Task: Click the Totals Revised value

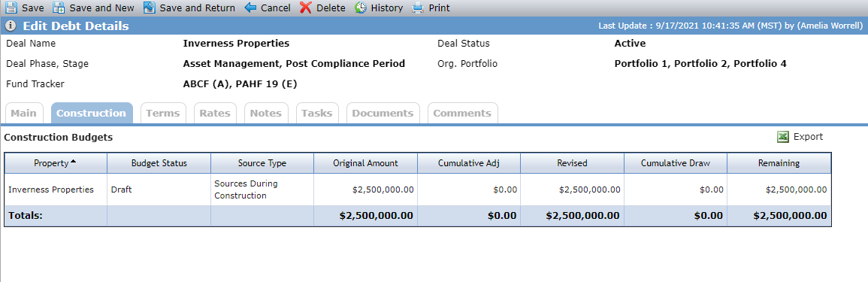Action: [x=583, y=216]
